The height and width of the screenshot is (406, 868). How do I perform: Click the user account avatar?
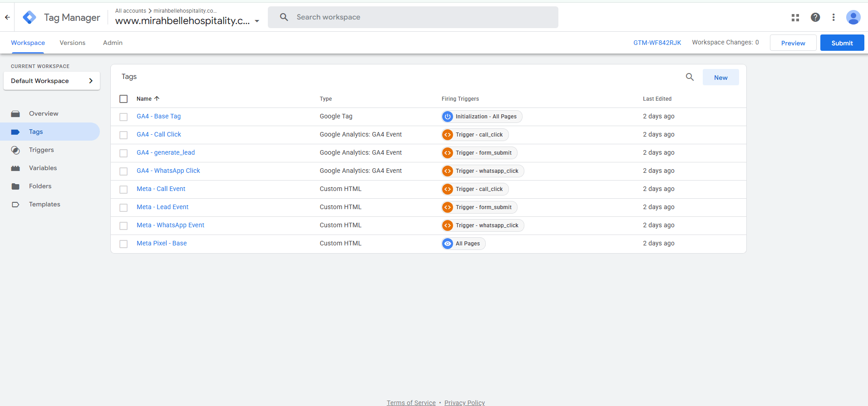point(853,17)
